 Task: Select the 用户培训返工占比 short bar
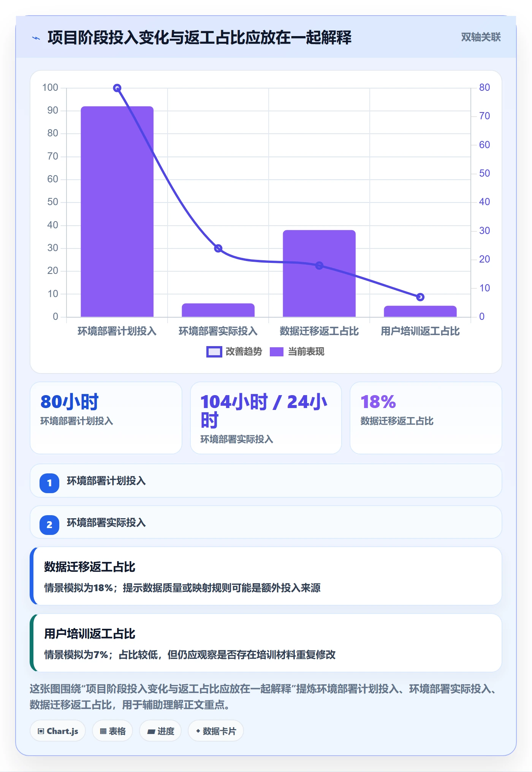(x=420, y=311)
